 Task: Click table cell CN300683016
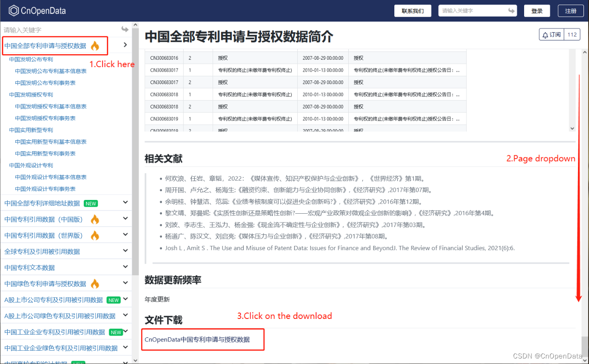[164, 58]
